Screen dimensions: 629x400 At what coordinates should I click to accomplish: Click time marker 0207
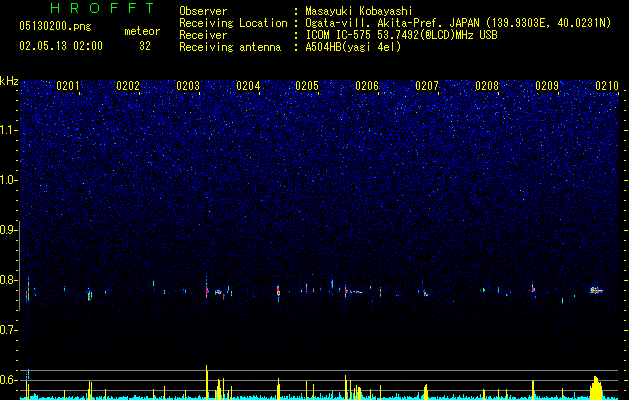(x=427, y=86)
